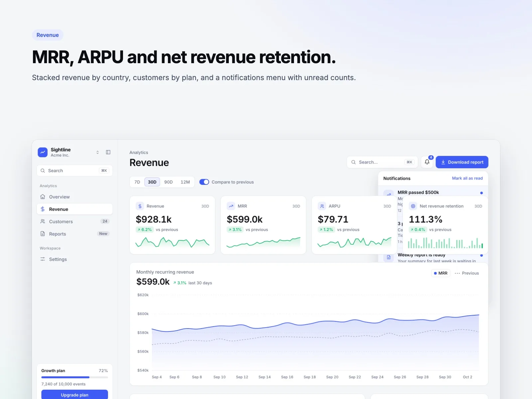The height and width of the screenshot is (399, 532).
Task: Open the Weekly report is ready notification
Action: (433, 258)
